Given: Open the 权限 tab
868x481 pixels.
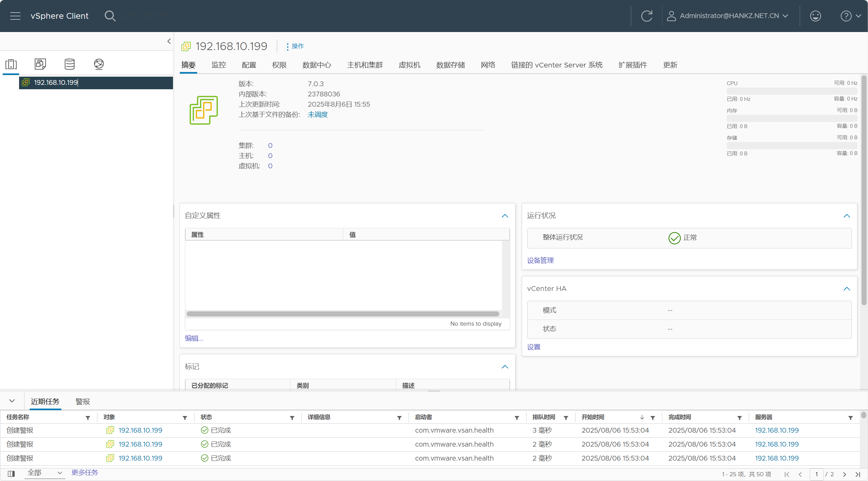Looking at the screenshot, I should tap(279, 65).
